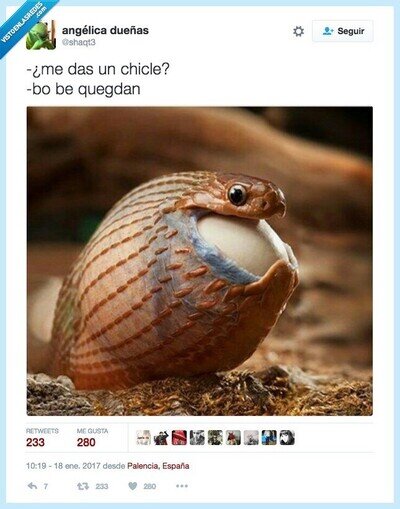Open angélica dueñas profile avatar
This screenshot has height=509, width=400.
(x=41, y=35)
